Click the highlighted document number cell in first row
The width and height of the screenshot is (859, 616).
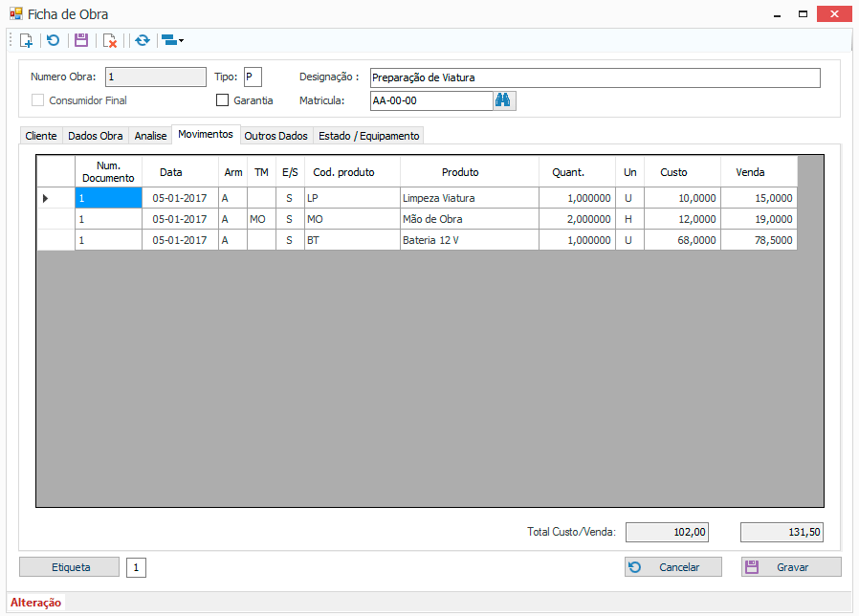pyautogui.click(x=108, y=198)
